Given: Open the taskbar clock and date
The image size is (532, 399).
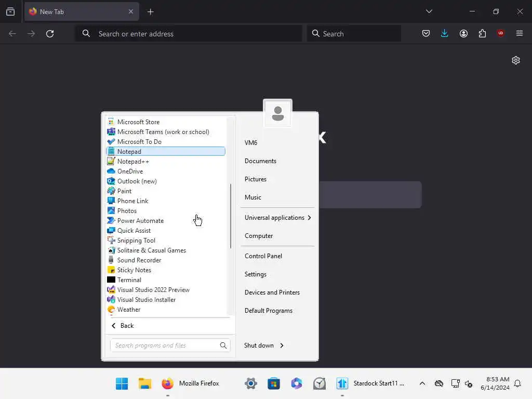Looking at the screenshot, I should 495,383.
